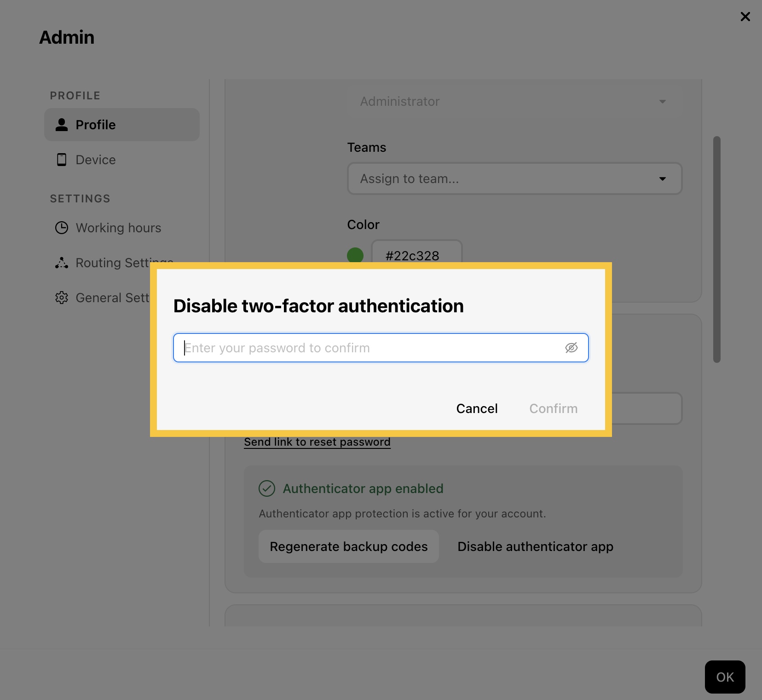Click the Authenticator app protection is active text

coord(402,514)
